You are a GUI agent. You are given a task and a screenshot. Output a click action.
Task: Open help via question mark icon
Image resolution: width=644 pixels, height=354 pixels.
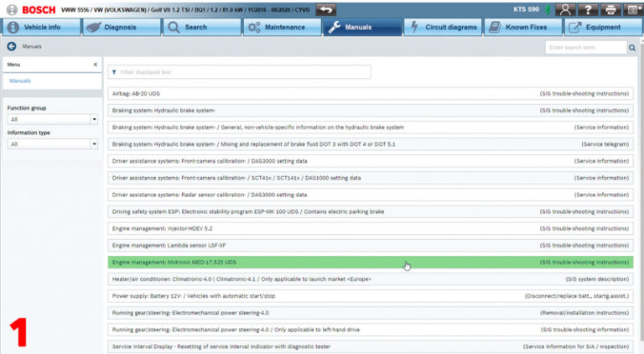(x=589, y=8)
